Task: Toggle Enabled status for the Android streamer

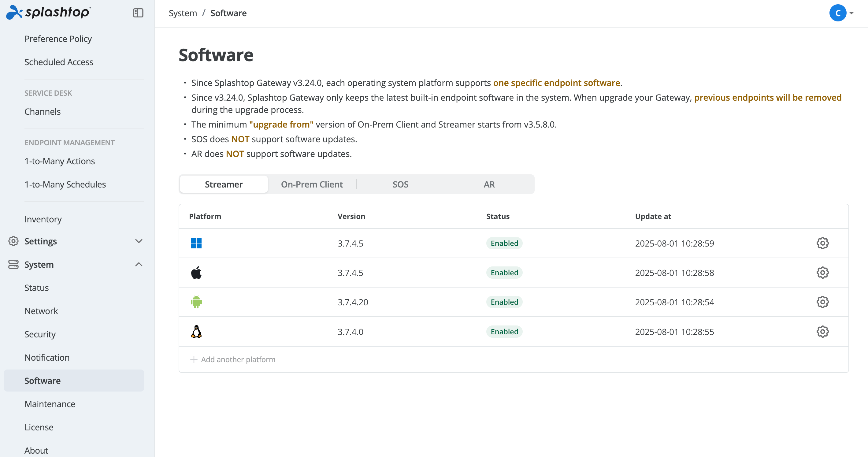Action: pyautogui.click(x=504, y=302)
